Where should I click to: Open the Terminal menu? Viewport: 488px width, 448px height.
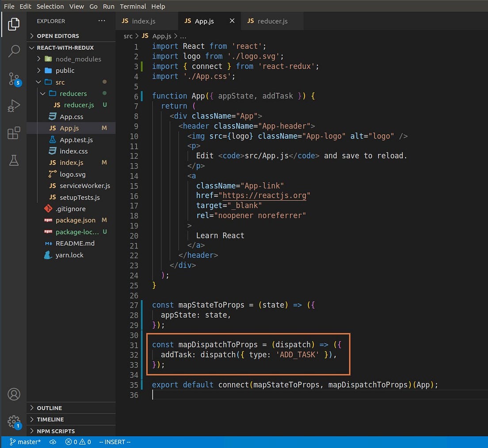(133, 6)
